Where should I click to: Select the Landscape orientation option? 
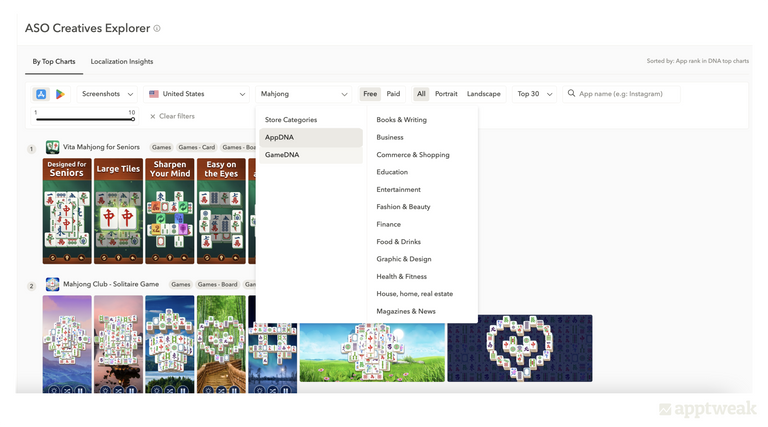click(x=483, y=94)
